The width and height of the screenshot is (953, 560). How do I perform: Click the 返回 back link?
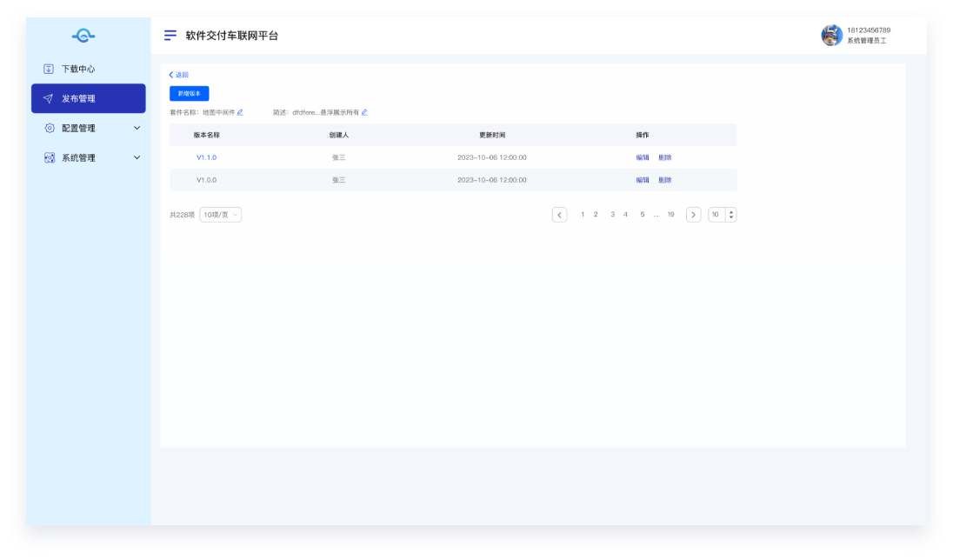178,75
